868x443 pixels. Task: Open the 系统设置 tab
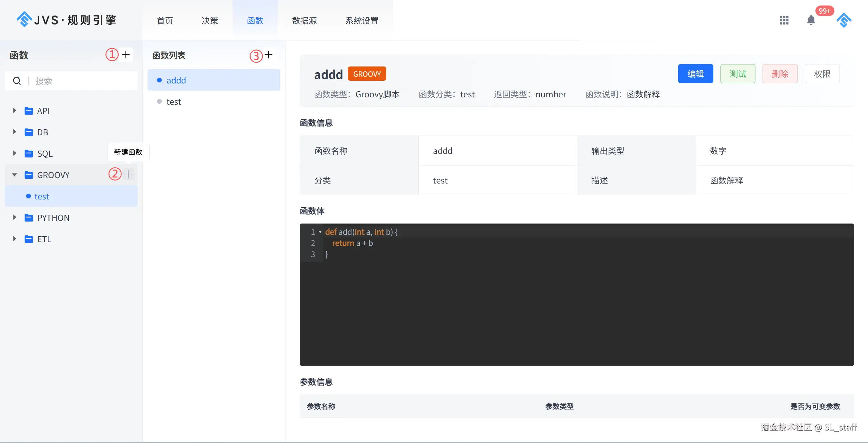362,21
